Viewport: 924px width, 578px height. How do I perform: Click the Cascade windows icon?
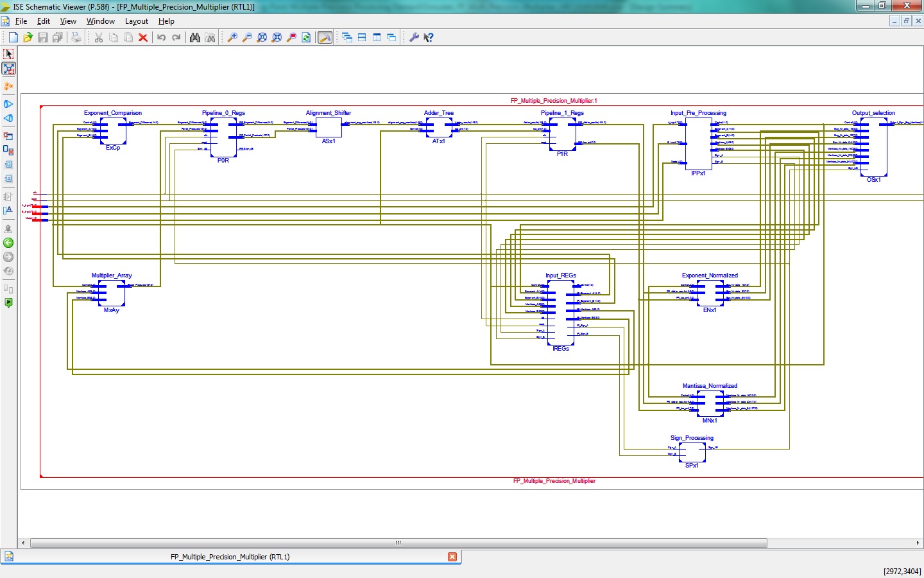[x=347, y=38]
